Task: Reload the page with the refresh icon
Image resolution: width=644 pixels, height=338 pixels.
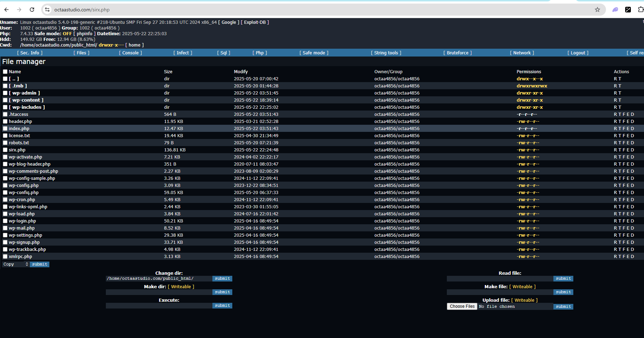Action: point(32,10)
